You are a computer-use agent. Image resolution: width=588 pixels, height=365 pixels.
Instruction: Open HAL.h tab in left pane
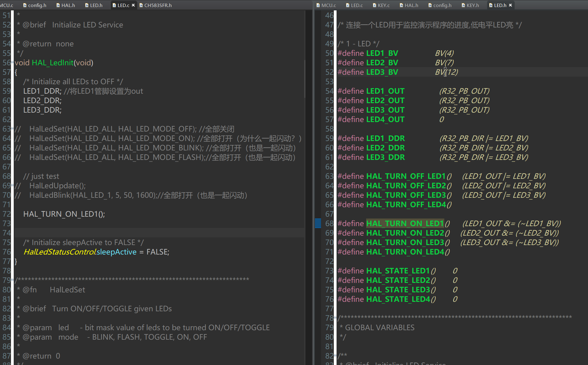tap(66, 5)
